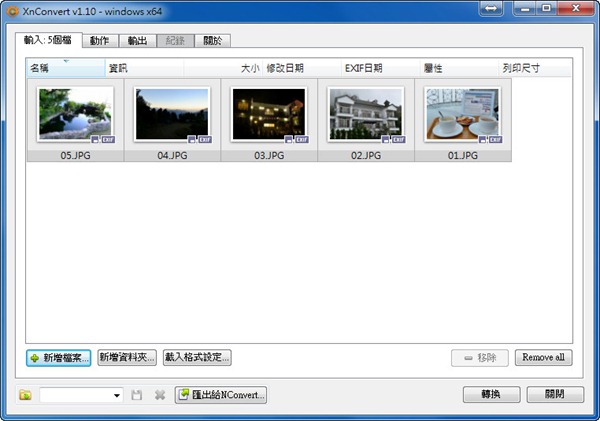
Task: Maximize the XnConvert window
Action: 547,8
